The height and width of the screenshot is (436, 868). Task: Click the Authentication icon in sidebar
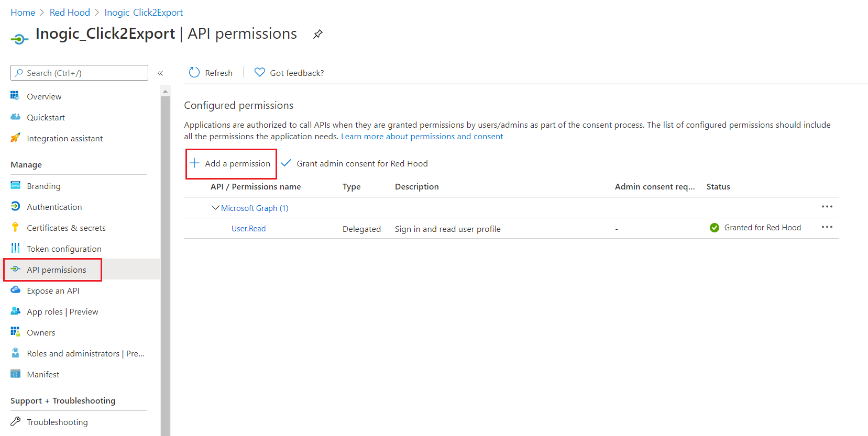click(x=15, y=206)
